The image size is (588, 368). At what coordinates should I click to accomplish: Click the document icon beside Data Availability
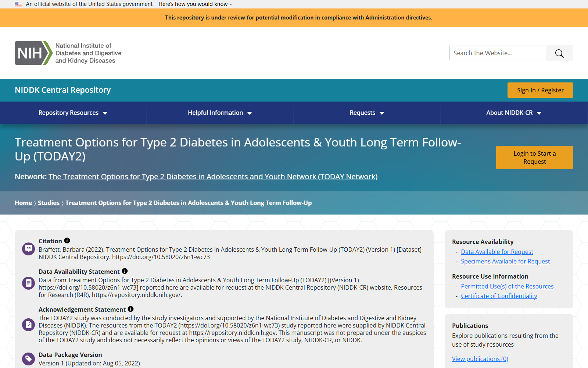(x=28, y=283)
